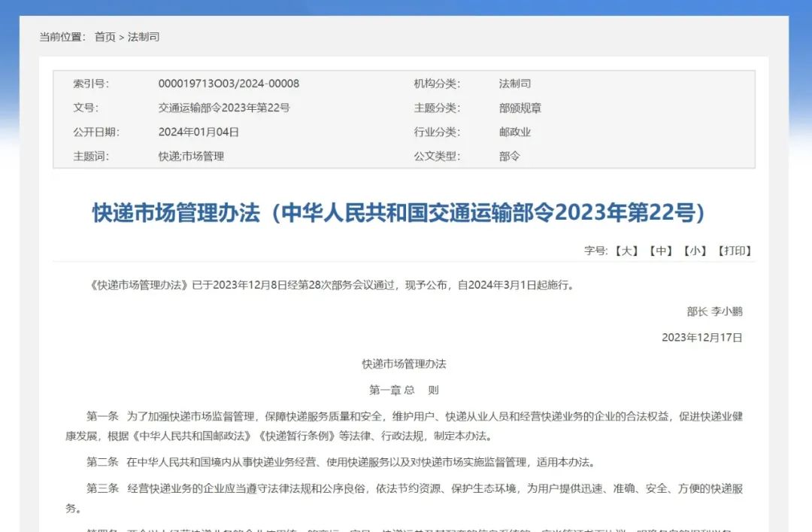Go to 首页 in the breadcrumb
Viewport: 812px width, 532px height.
(x=105, y=37)
